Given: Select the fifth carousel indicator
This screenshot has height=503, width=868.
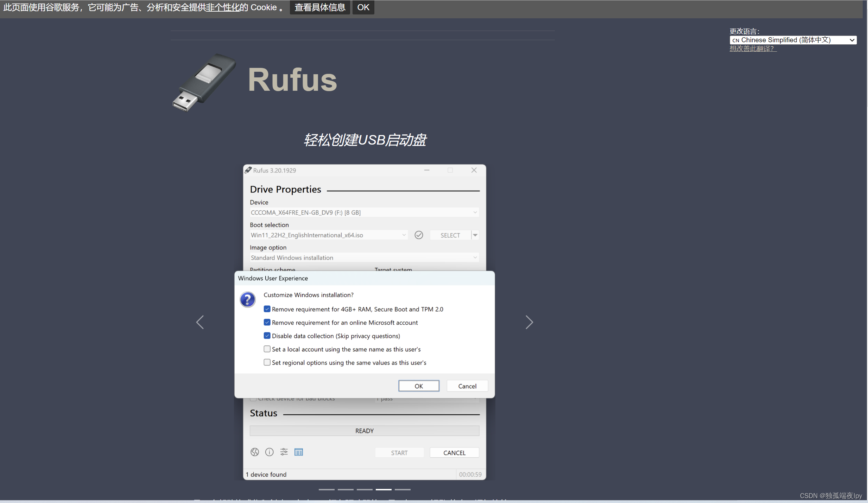Looking at the screenshot, I should click(403, 489).
